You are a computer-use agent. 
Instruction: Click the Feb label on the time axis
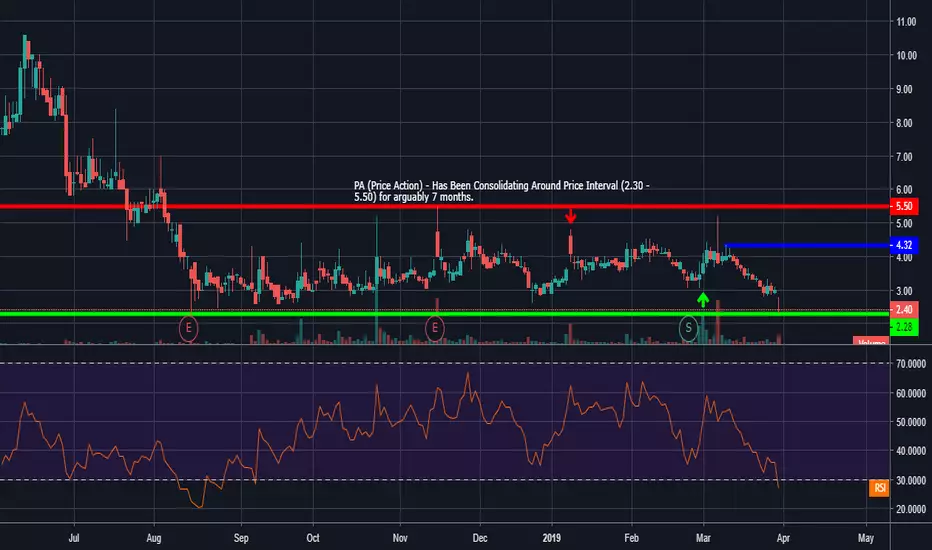(631, 538)
